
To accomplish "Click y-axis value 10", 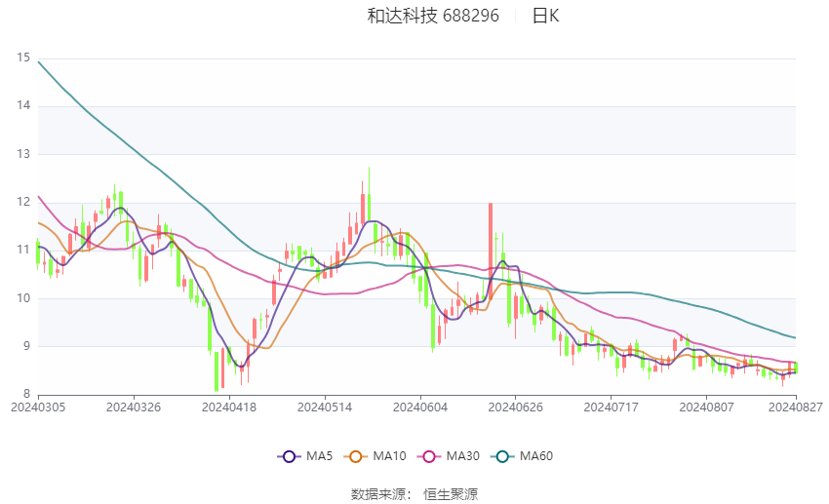I will 23,298.
